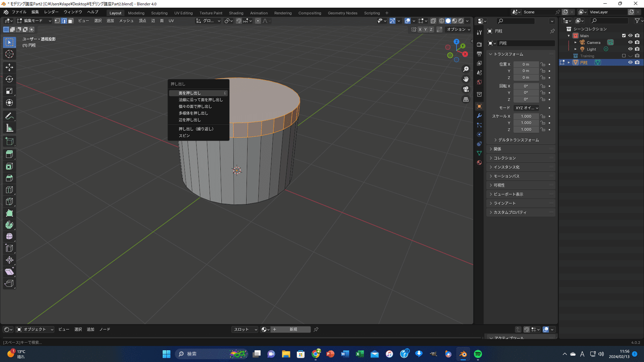This screenshot has height=362, width=644.
Task: Choose Extrude Faces in the Extrude menu
Action: click(x=199, y=93)
